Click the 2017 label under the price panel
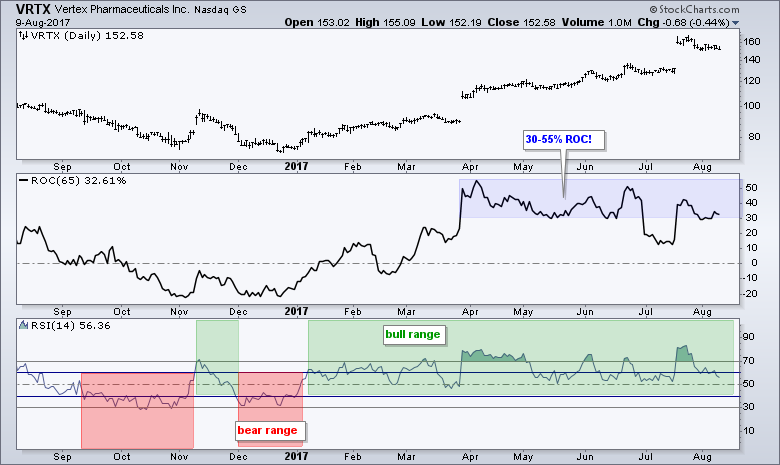 coord(296,166)
